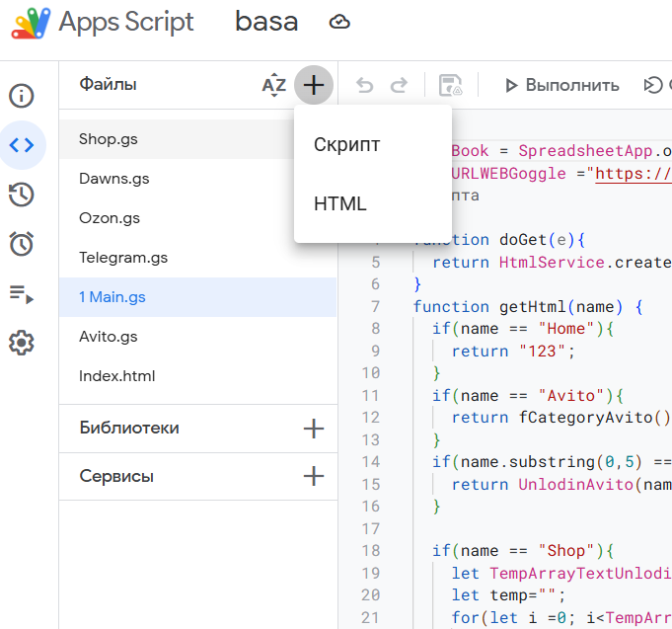Click the Выполнить run button
The height and width of the screenshot is (629, 672).
point(562,85)
